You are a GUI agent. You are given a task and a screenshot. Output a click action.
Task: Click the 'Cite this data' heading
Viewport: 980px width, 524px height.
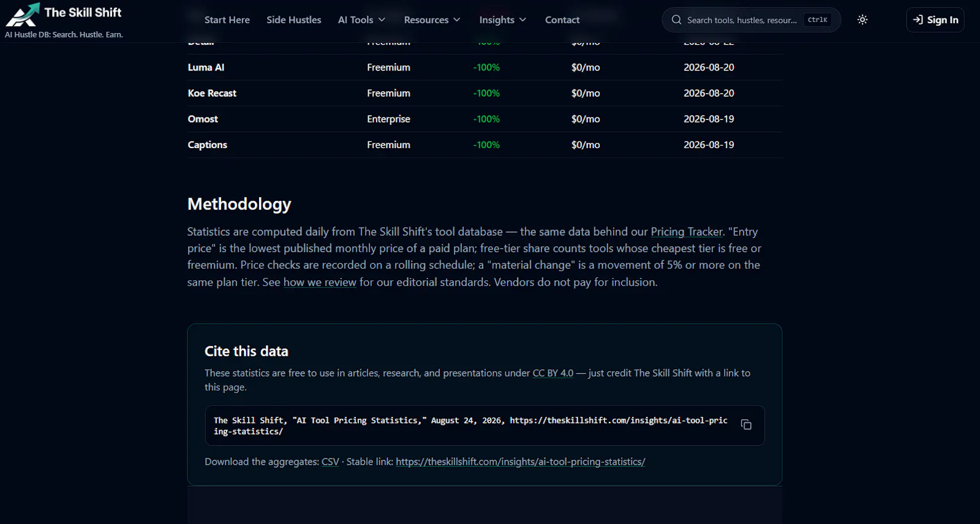click(x=246, y=351)
